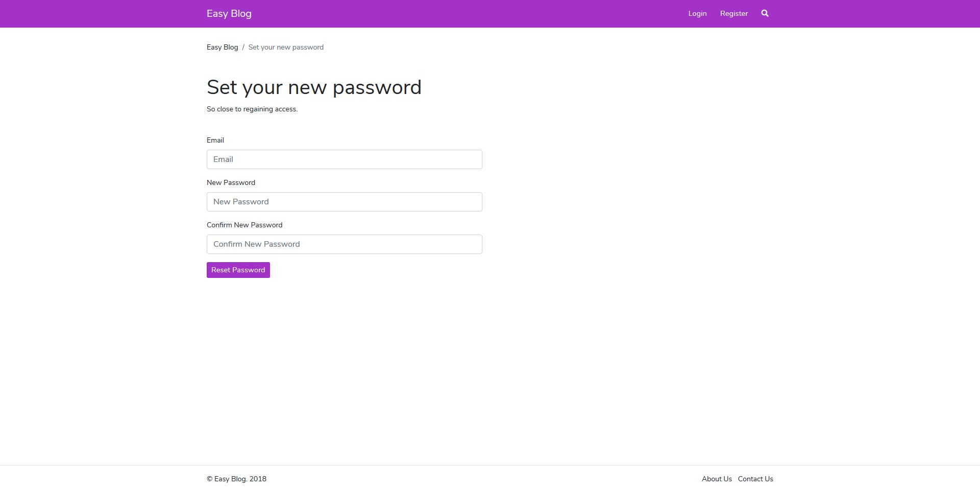Click the 'Confirm New Password' label text
This screenshot has height=492, width=980.
pyautogui.click(x=244, y=225)
